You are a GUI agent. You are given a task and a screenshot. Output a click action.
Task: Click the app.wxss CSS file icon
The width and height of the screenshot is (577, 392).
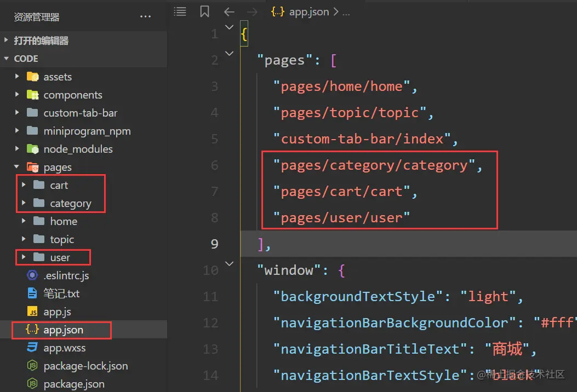[x=32, y=347]
